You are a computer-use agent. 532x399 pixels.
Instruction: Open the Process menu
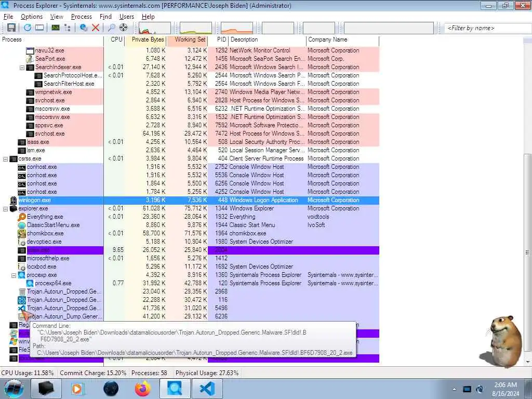tap(82, 17)
